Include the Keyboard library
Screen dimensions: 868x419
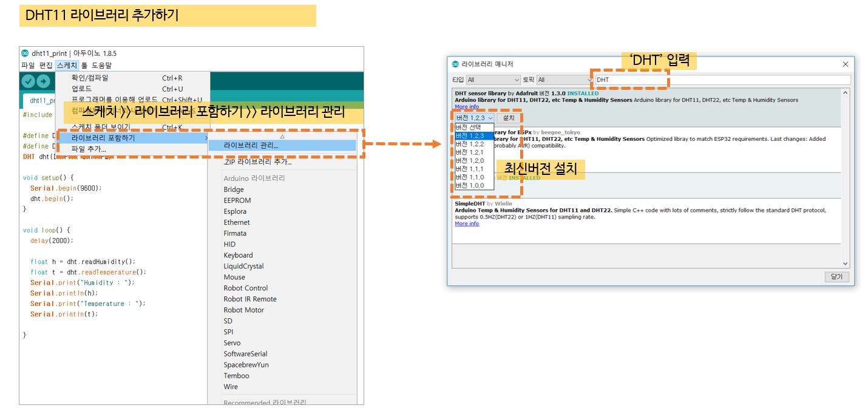tap(238, 255)
